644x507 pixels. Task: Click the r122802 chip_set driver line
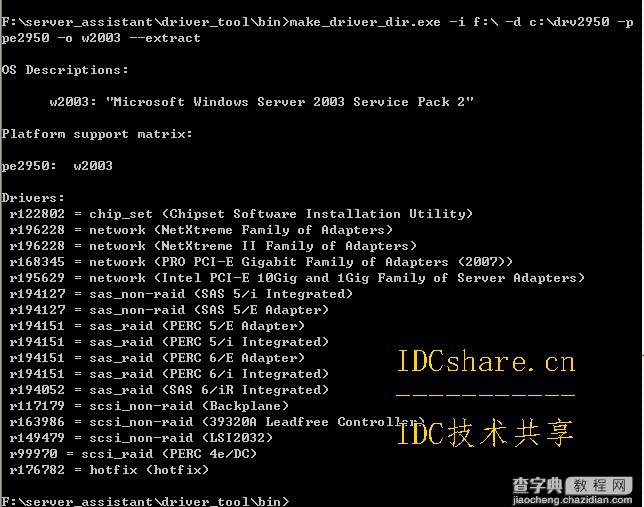coord(241,214)
